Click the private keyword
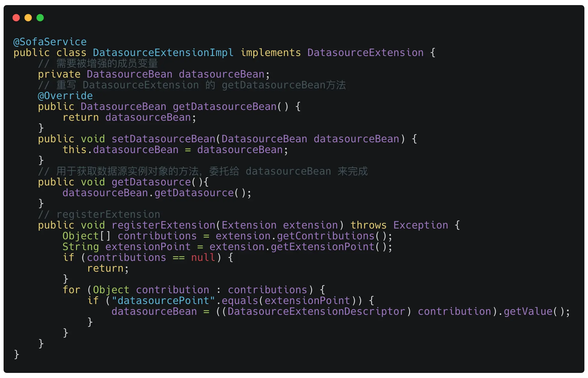The height and width of the screenshot is (378, 588). pos(59,74)
